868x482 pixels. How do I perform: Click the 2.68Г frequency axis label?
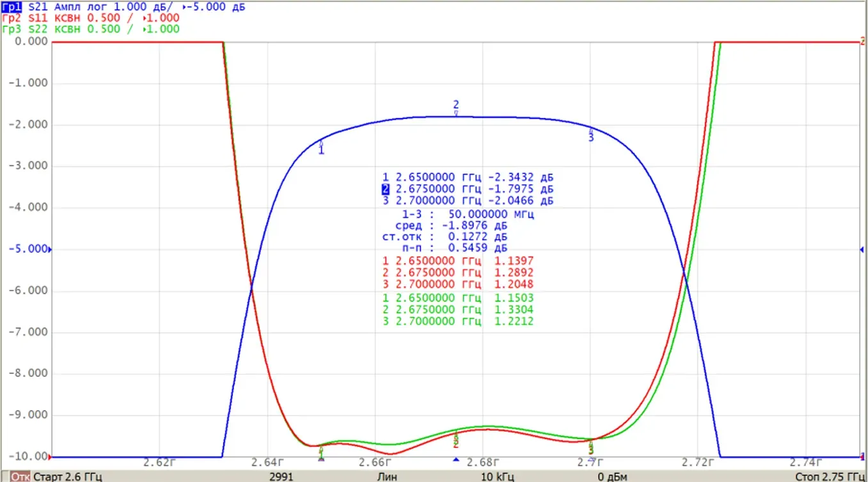pyautogui.click(x=483, y=462)
